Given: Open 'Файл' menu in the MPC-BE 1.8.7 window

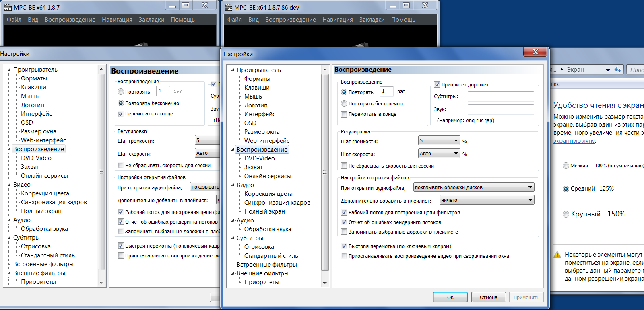Looking at the screenshot, I should [14, 20].
